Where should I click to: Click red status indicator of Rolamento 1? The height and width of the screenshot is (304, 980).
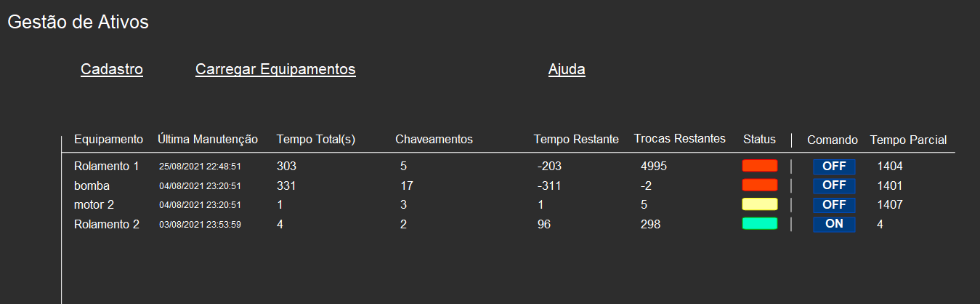[759, 166]
